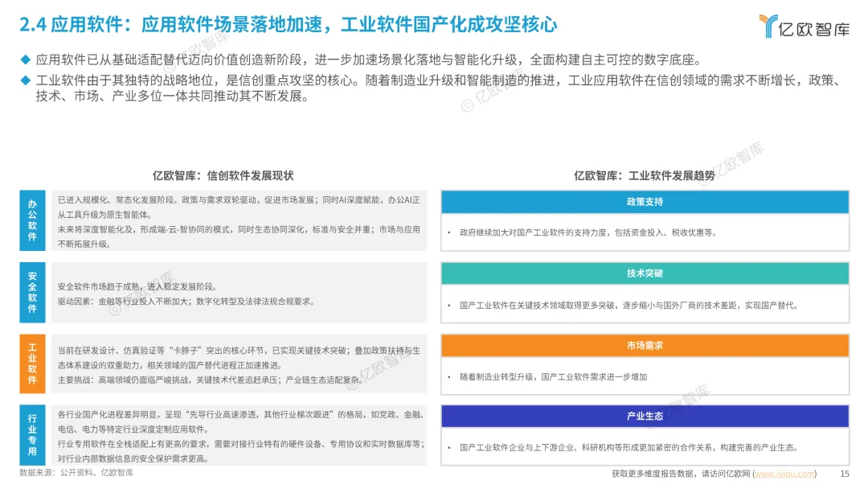Click the 安全软件 vertical label

coord(32,293)
